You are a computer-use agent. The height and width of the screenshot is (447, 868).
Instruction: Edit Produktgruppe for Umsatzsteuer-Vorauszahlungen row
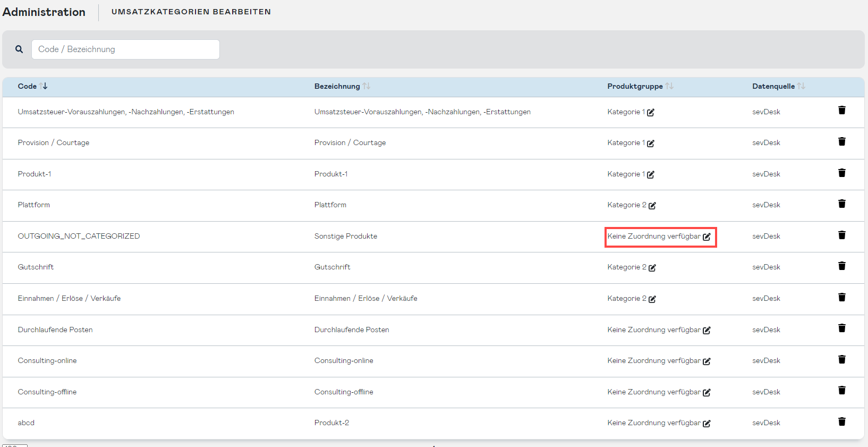click(x=651, y=112)
